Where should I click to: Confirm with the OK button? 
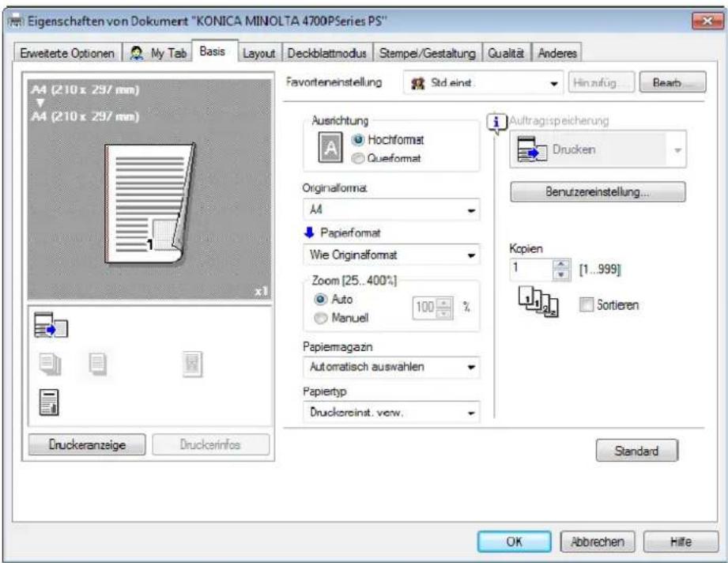[x=515, y=542]
